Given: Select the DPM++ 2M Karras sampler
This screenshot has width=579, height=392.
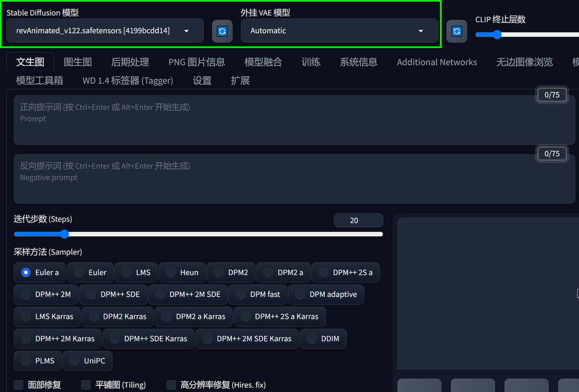Looking at the screenshot, I should tap(57, 338).
